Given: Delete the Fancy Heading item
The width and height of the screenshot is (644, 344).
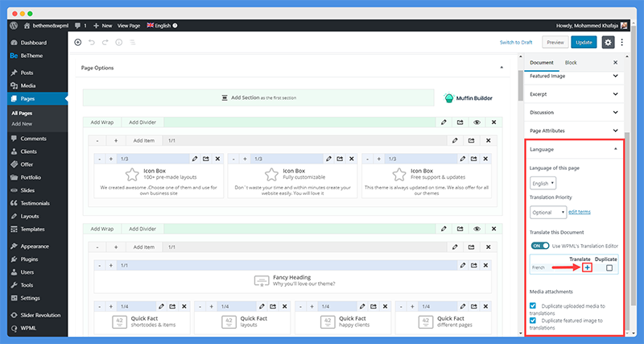Looking at the screenshot, I should 485,266.
